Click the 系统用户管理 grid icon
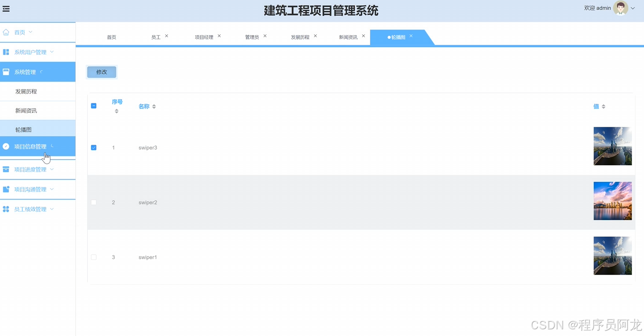 tap(6, 52)
